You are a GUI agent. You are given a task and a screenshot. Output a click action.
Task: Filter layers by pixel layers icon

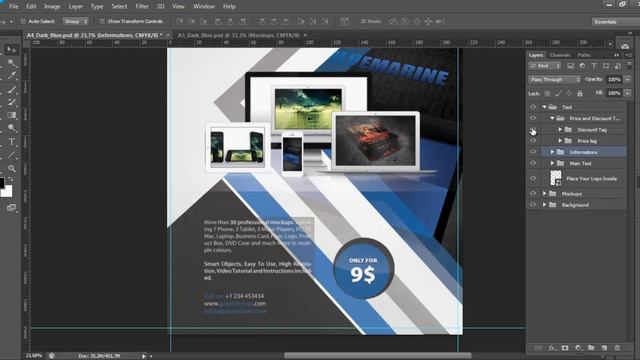pyautogui.click(x=571, y=66)
